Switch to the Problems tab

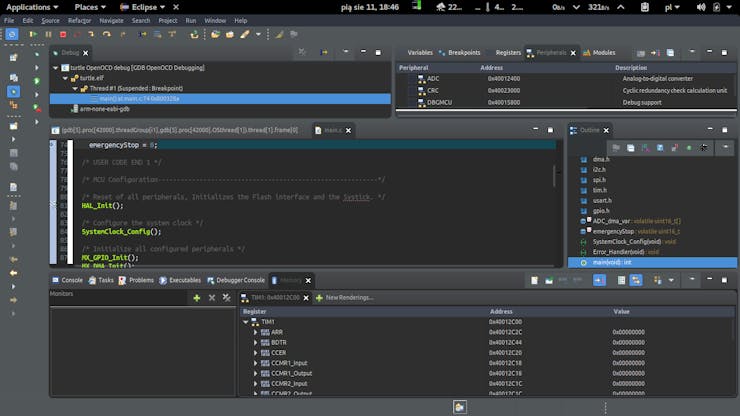point(136,280)
